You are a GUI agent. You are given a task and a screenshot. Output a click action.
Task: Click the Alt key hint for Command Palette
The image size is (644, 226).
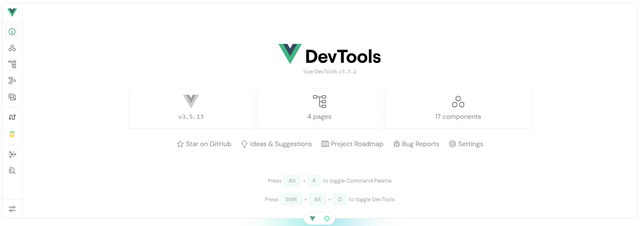pos(292,181)
